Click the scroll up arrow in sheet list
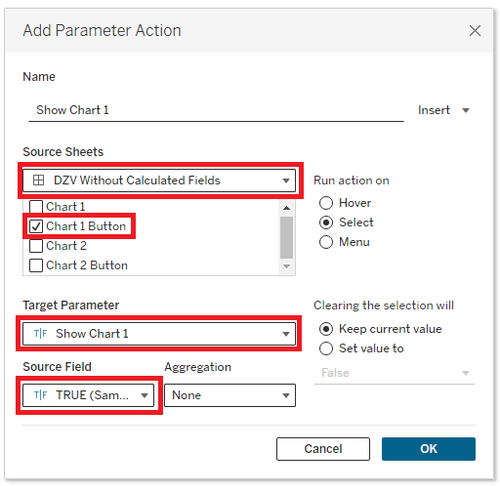The height and width of the screenshot is (486, 500). click(286, 208)
